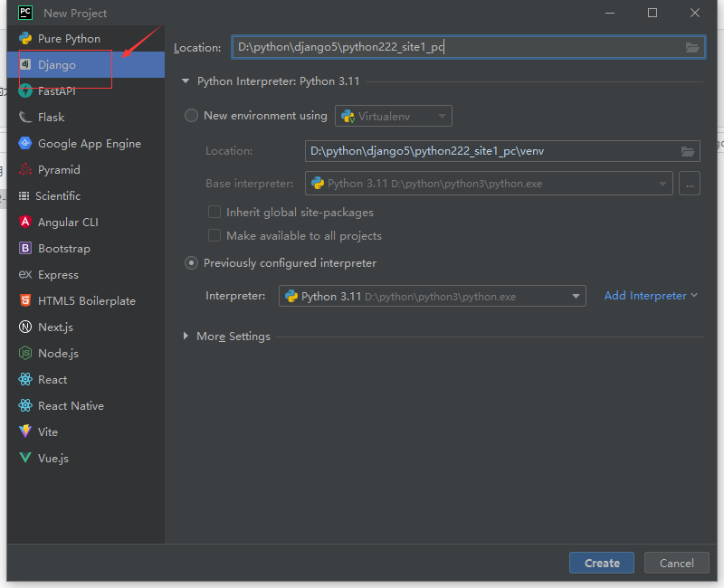This screenshot has height=588, width=724.
Task: Click the Flask horn icon
Action: pyautogui.click(x=25, y=118)
